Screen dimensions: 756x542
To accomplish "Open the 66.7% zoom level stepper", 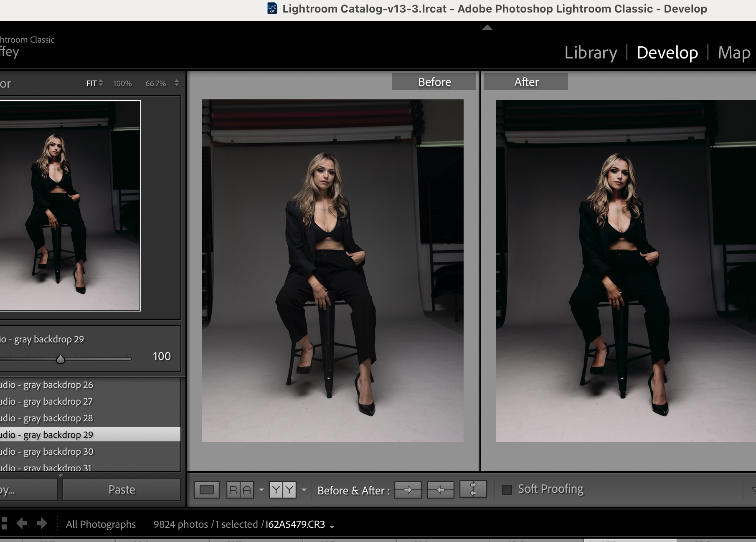I will 177,83.
